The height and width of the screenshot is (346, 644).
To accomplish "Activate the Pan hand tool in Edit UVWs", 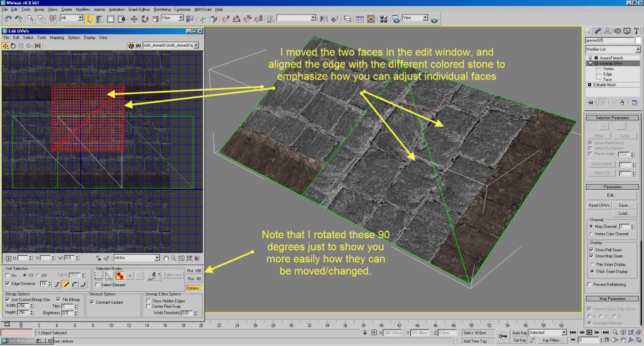I will (167, 258).
